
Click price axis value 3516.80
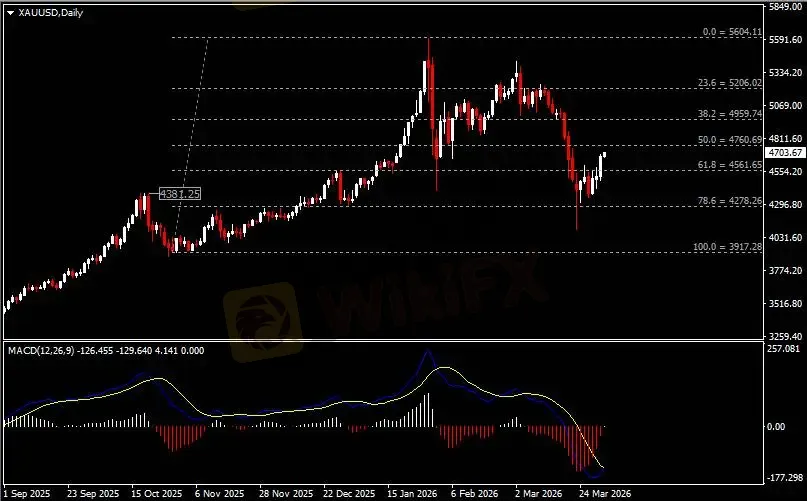(785, 303)
